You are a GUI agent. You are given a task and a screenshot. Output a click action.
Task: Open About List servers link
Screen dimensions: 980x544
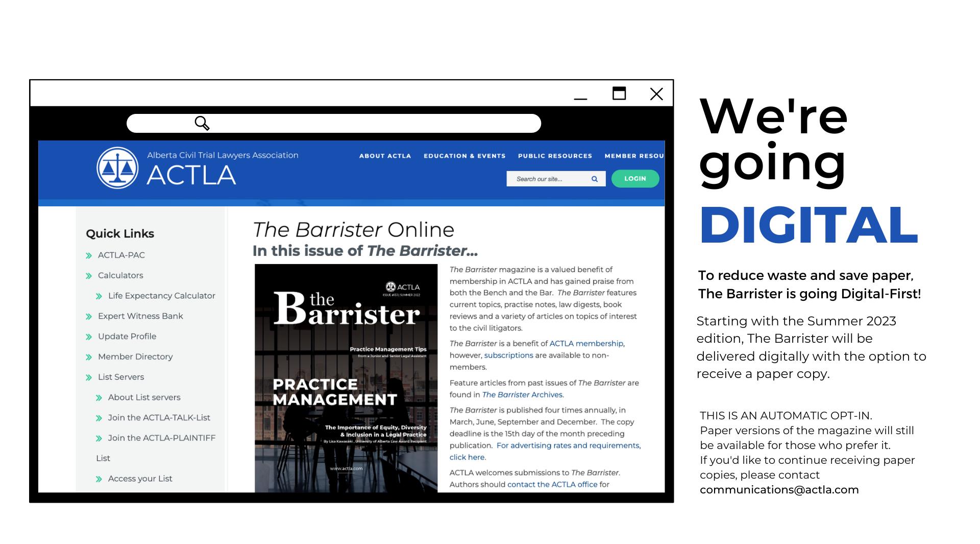tap(144, 397)
